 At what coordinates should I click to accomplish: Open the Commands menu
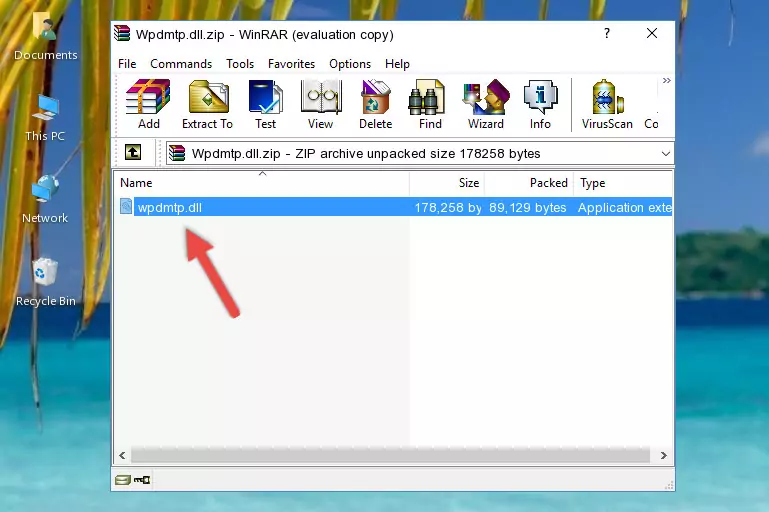point(181,64)
